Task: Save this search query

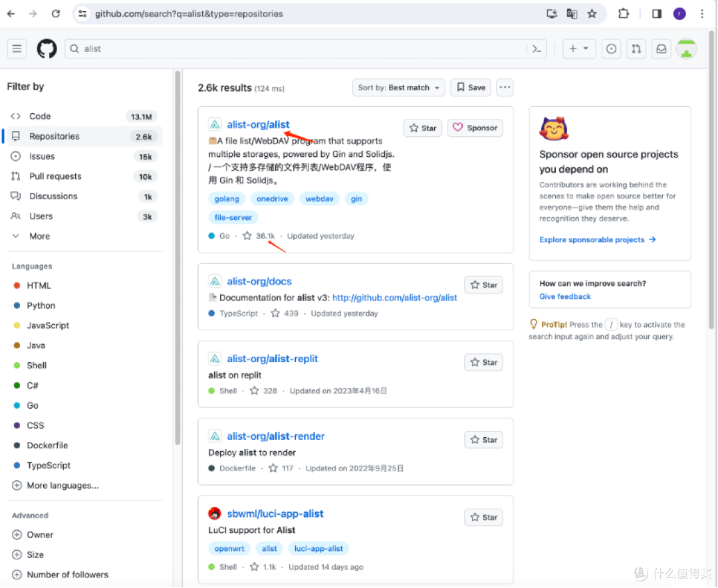Action: coord(471,88)
